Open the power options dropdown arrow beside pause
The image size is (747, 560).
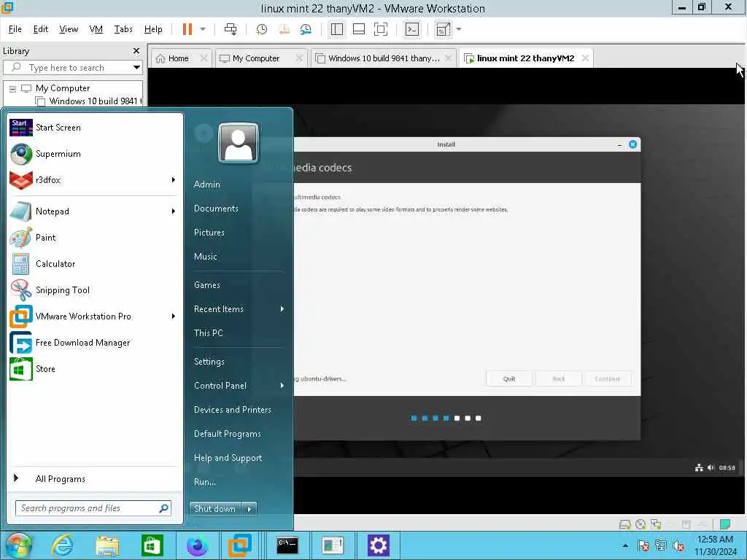tap(203, 29)
